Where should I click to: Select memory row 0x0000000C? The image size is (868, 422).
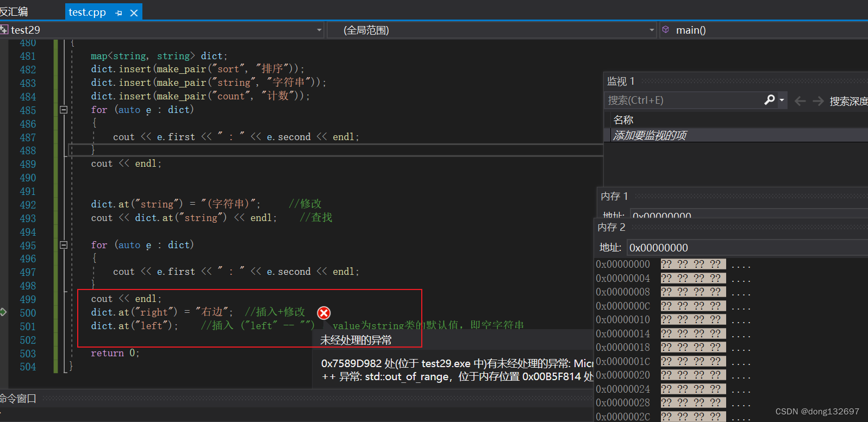point(674,306)
